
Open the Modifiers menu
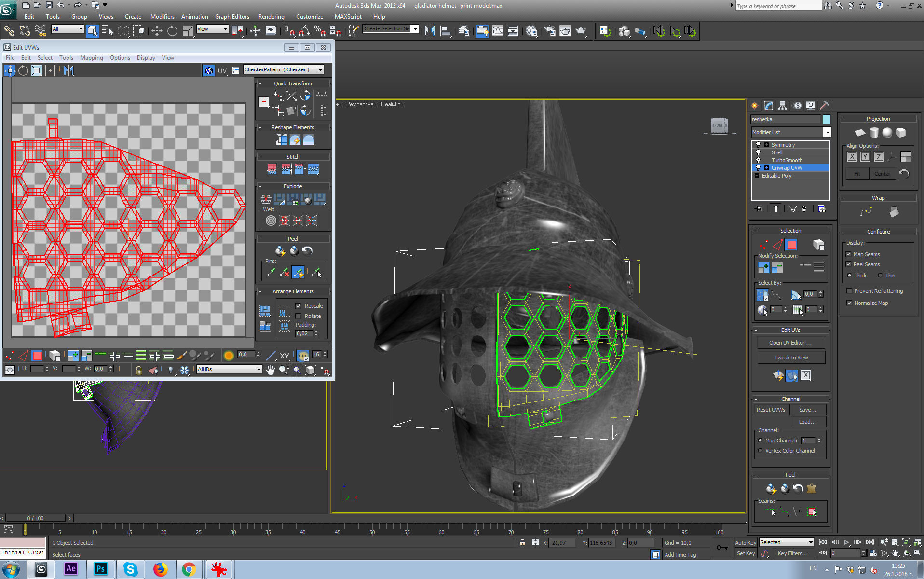162,16
